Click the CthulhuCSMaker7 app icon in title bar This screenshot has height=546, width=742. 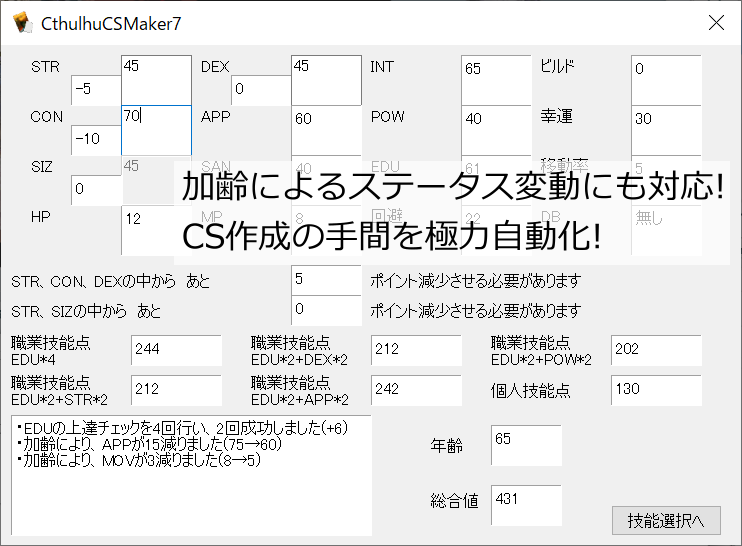[x=22, y=23]
